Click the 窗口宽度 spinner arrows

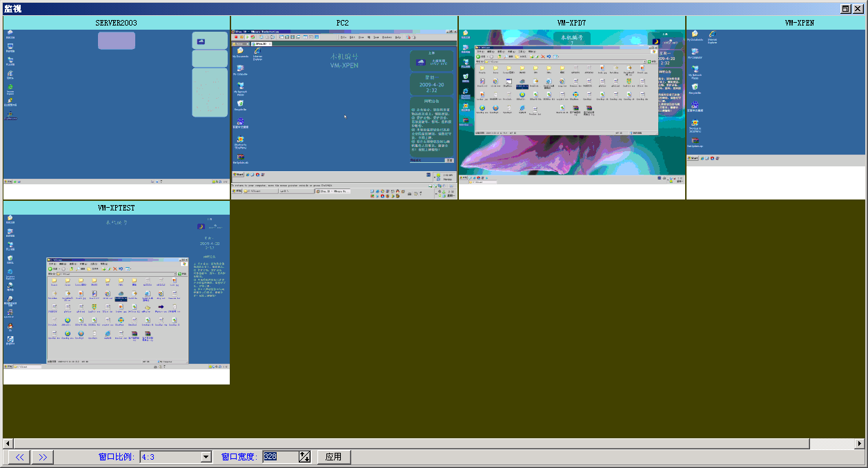pyautogui.click(x=304, y=457)
